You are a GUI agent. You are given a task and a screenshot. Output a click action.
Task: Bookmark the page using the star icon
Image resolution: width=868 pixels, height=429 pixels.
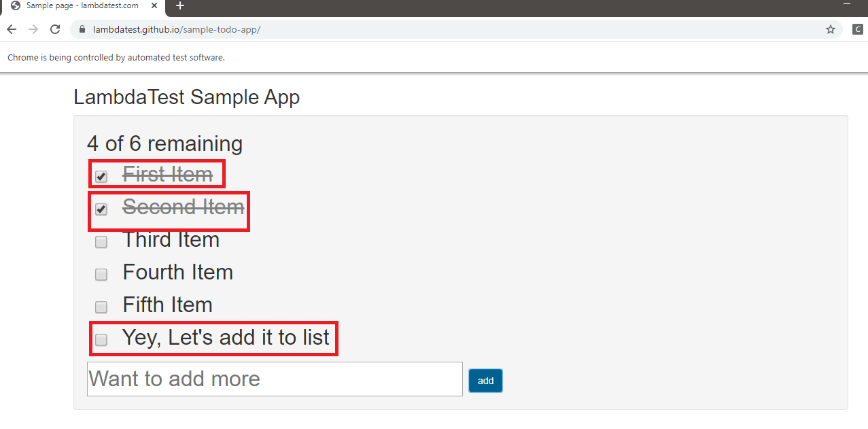click(x=830, y=29)
